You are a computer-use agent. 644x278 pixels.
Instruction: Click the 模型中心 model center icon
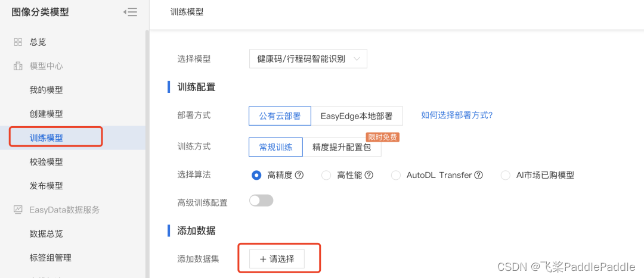point(18,66)
